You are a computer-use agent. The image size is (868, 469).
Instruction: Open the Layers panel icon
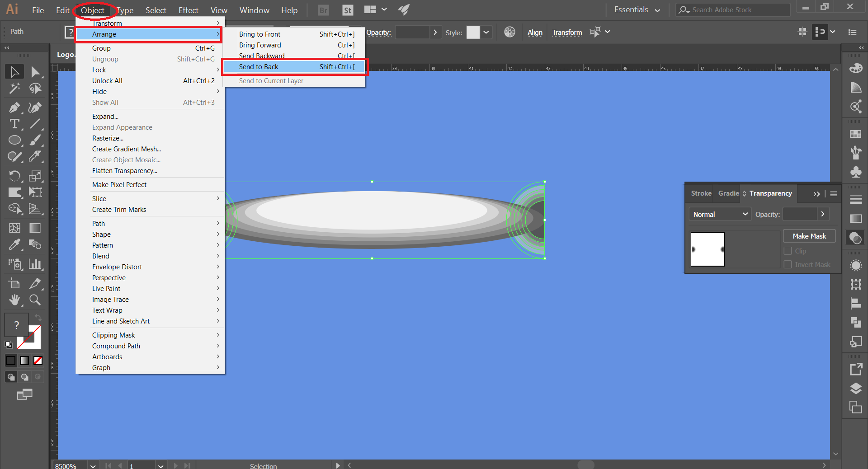click(x=856, y=389)
